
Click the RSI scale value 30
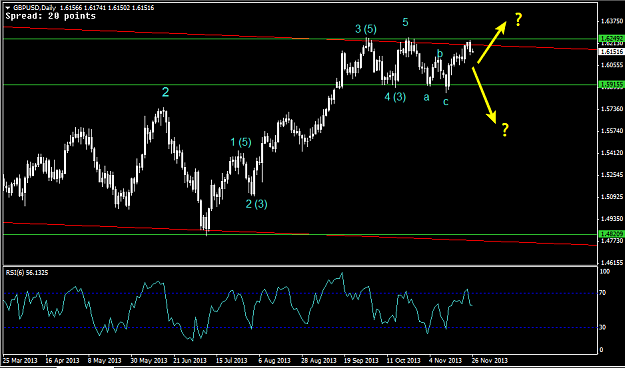(603, 327)
